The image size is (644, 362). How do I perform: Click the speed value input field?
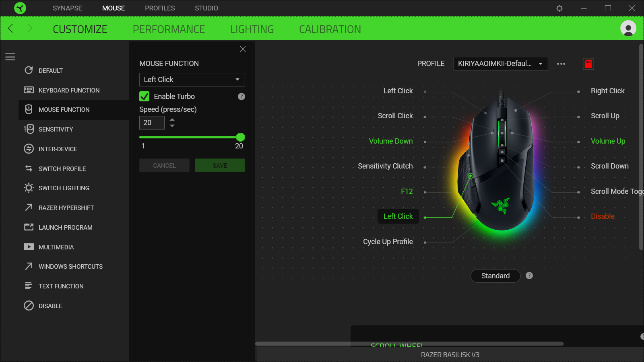(x=152, y=123)
